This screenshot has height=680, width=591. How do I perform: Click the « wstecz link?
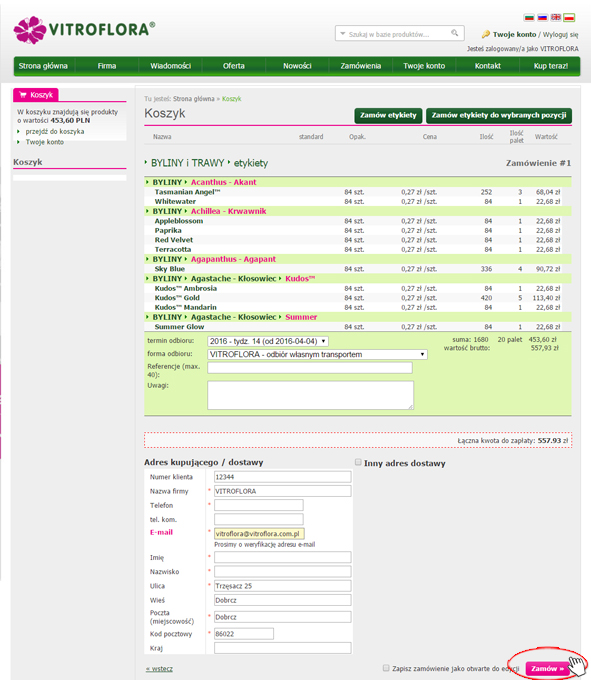click(x=159, y=669)
